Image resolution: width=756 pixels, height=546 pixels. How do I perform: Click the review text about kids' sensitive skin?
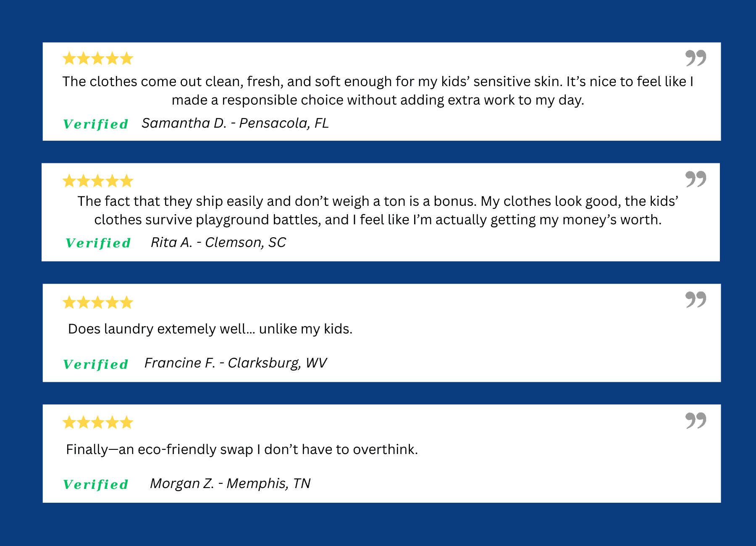(378, 91)
